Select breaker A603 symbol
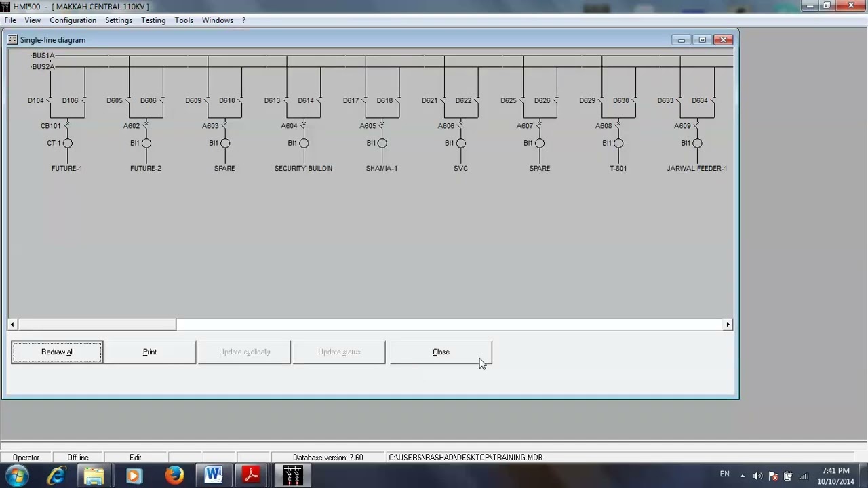 224,125
